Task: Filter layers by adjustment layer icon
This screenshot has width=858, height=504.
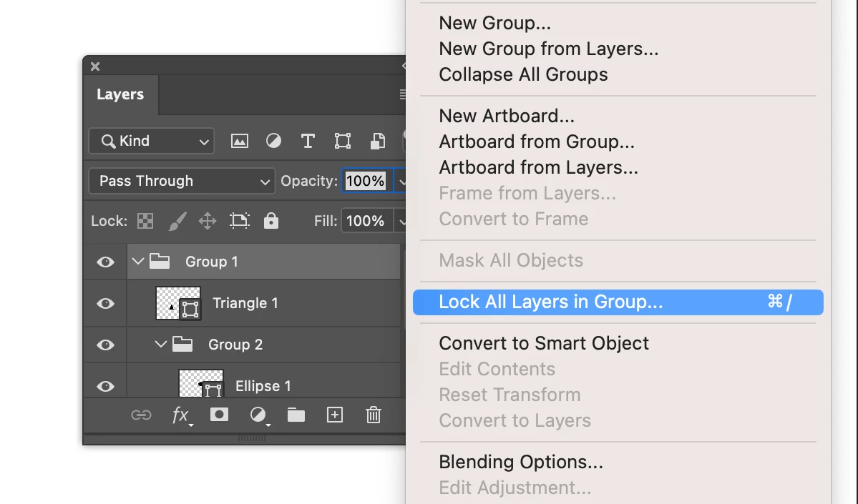Action: (x=273, y=141)
